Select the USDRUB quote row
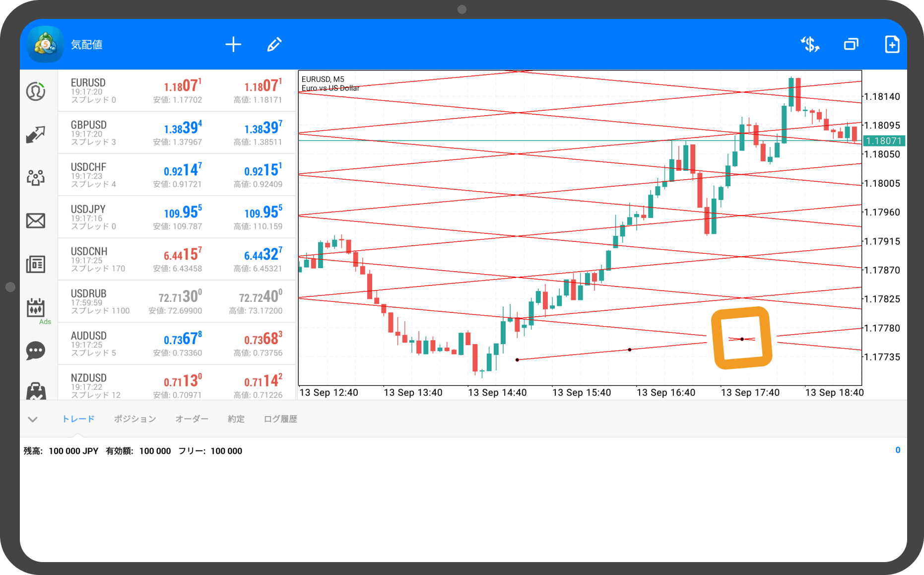Screen dimensions: 924x575 point(177,301)
